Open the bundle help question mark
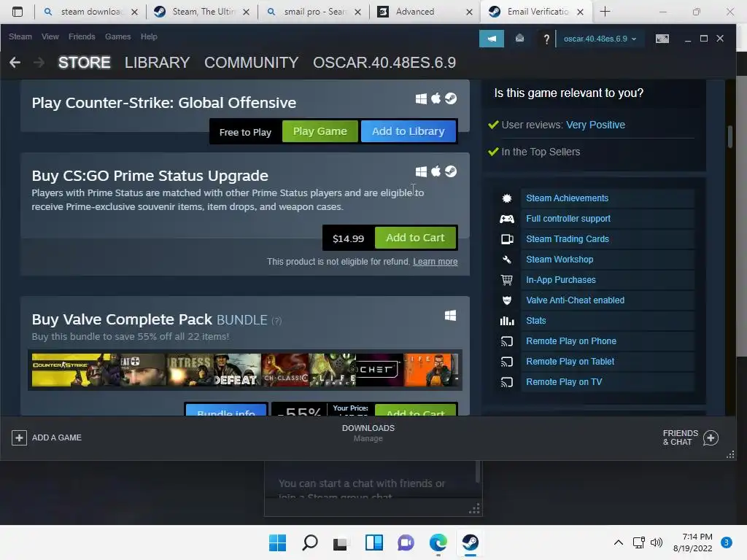This screenshot has height=560, width=747. click(x=276, y=322)
